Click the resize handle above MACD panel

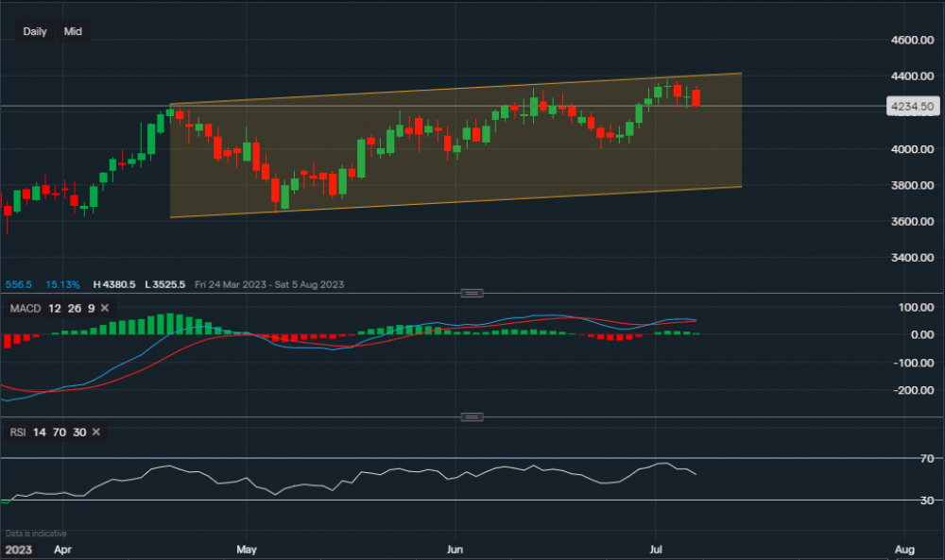tap(472, 293)
